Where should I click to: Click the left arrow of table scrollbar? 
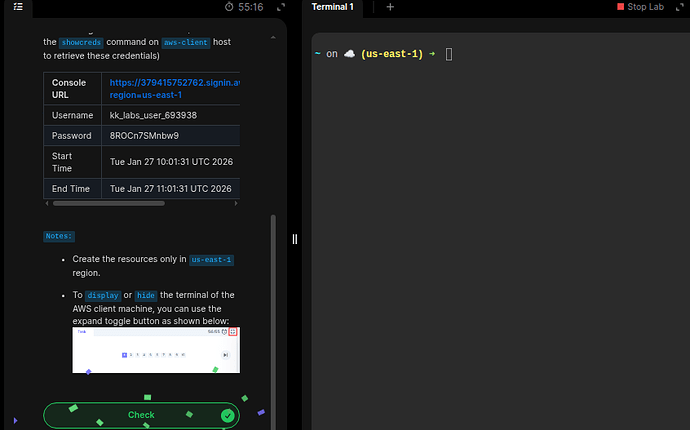[47, 203]
